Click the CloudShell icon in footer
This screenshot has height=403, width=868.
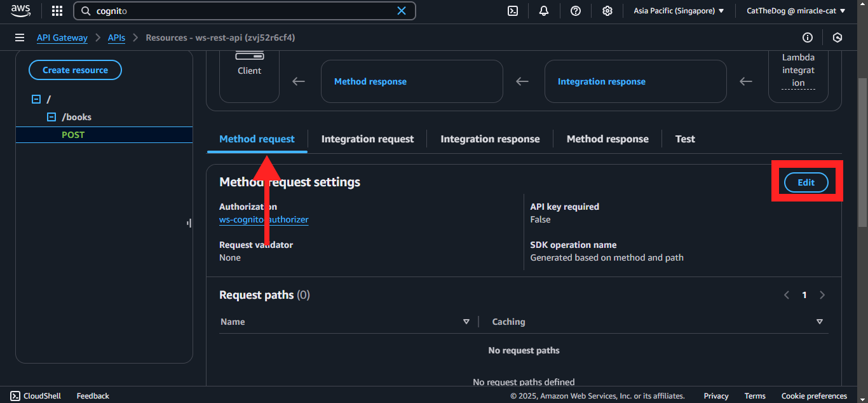15,395
